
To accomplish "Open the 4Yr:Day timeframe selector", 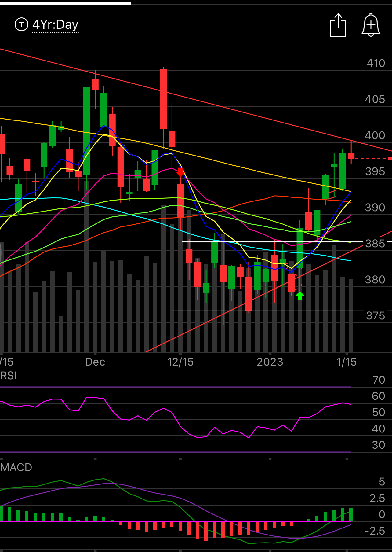I will (x=55, y=24).
